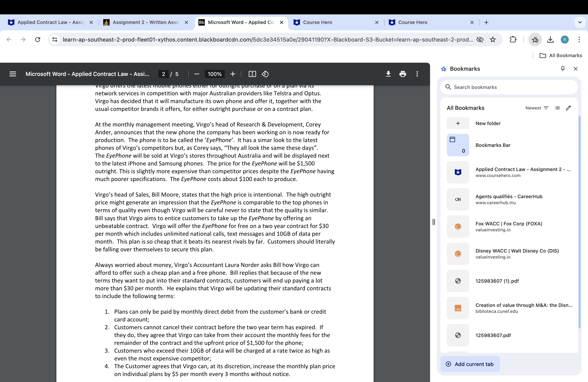Download the PDF document
Image resolution: width=588 pixels, height=382 pixels.
(x=388, y=74)
